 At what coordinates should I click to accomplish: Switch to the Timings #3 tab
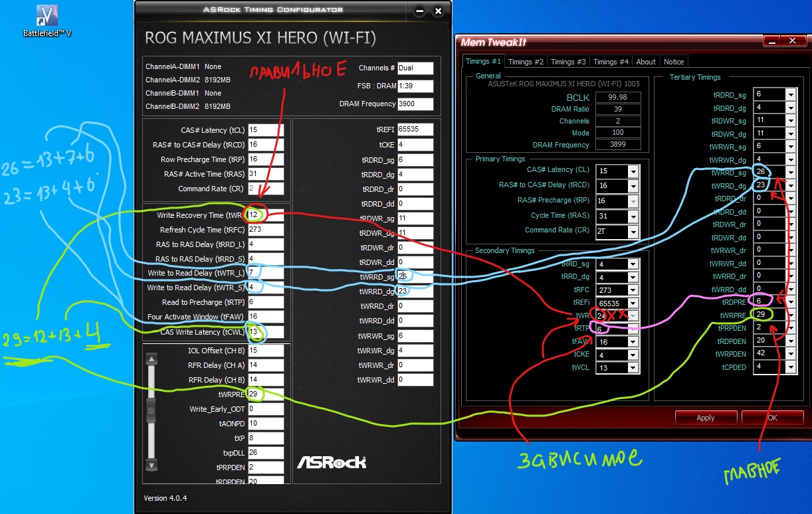(x=567, y=62)
